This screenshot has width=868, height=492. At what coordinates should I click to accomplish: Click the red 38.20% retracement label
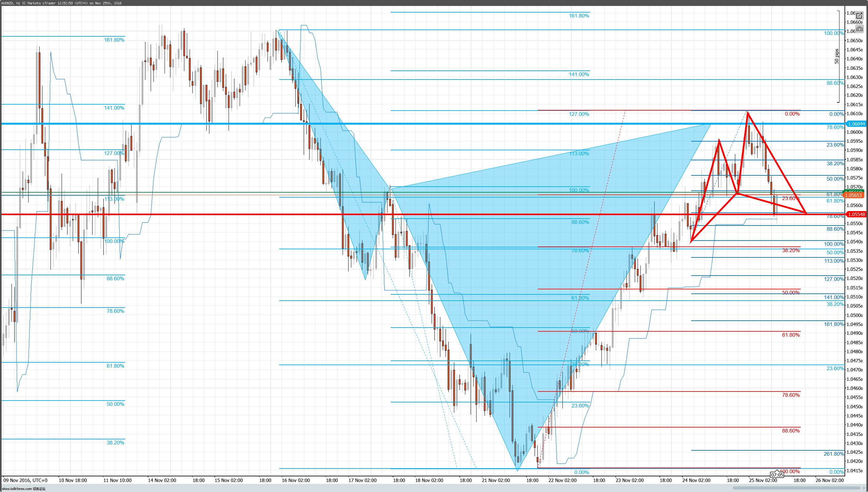[791, 251]
